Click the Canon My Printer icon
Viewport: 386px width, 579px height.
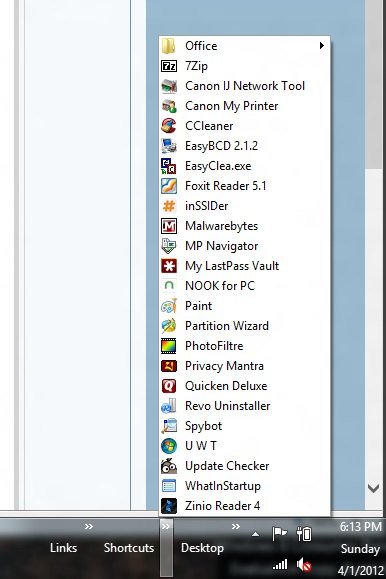(x=169, y=106)
